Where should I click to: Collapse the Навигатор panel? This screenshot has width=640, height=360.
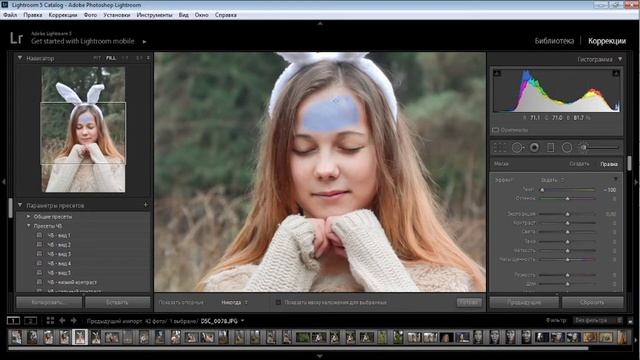pyautogui.click(x=20, y=58)
